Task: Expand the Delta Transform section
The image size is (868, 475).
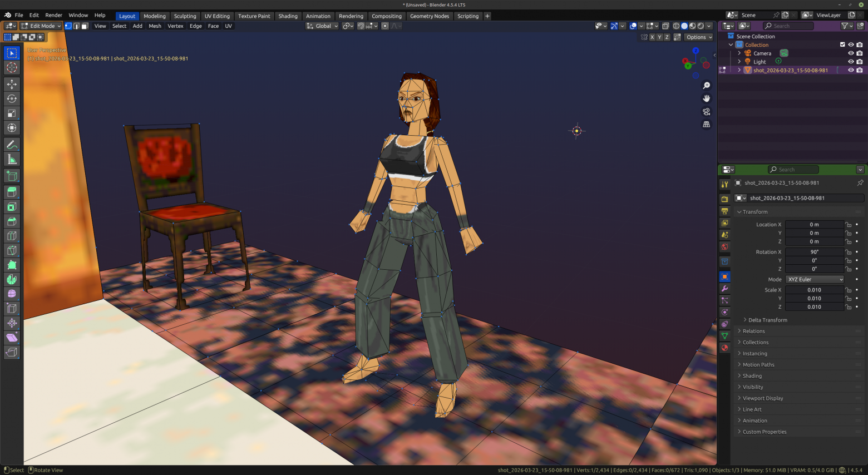Action: click(767, 320)
